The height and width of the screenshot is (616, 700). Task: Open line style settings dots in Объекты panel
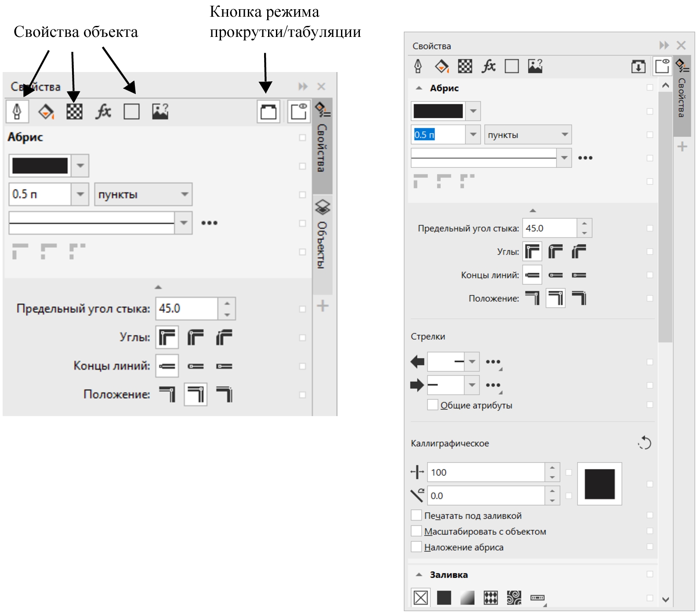pyautogui.click(x=209, y=223)
